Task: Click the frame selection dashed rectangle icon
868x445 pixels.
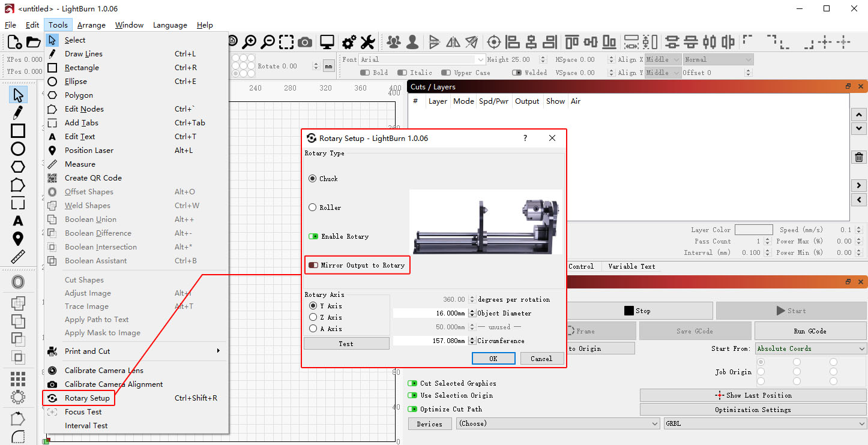Action: 286,42
